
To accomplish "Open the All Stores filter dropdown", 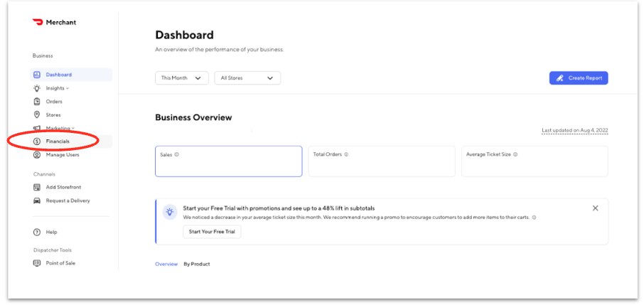I will click(x=247, y=78).
